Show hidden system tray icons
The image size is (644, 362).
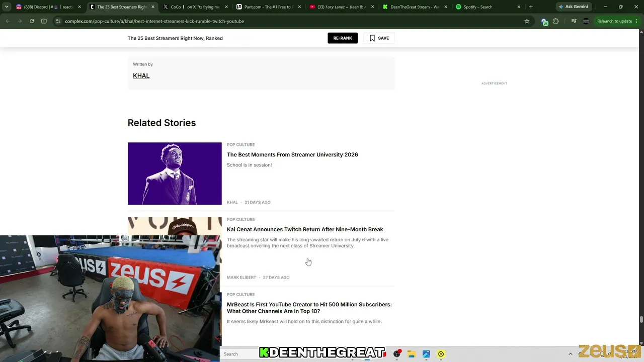(570, 354)
